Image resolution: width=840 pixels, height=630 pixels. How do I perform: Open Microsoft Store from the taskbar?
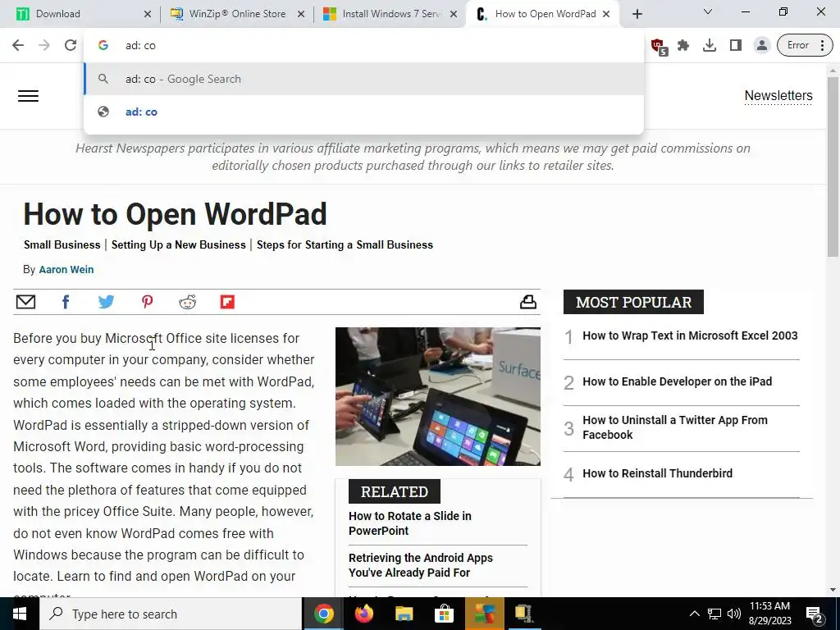(x=444, y=614)
